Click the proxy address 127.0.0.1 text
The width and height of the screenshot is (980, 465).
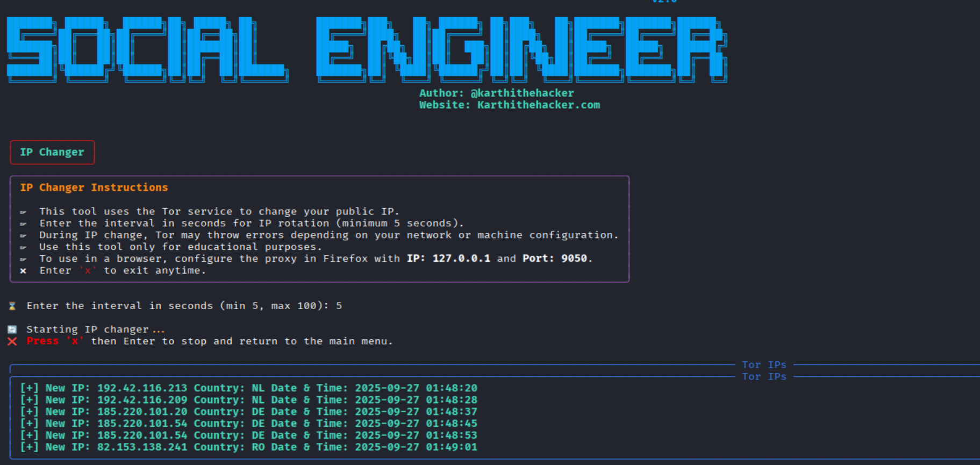coord(461,259)
